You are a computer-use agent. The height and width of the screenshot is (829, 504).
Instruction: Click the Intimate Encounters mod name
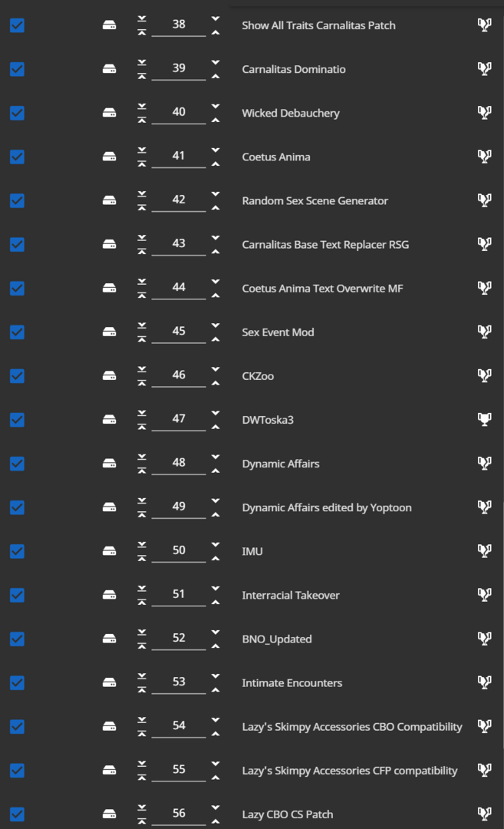point(292,683)
